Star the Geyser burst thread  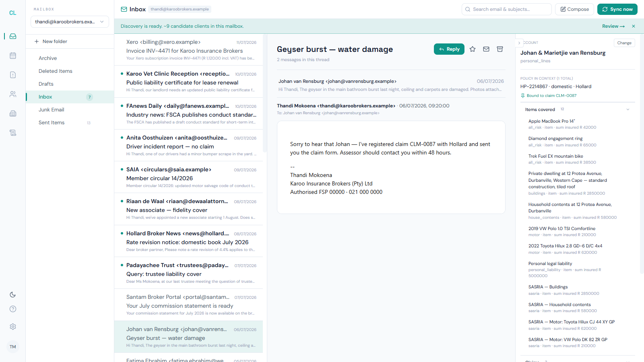[x=473, y=49]
